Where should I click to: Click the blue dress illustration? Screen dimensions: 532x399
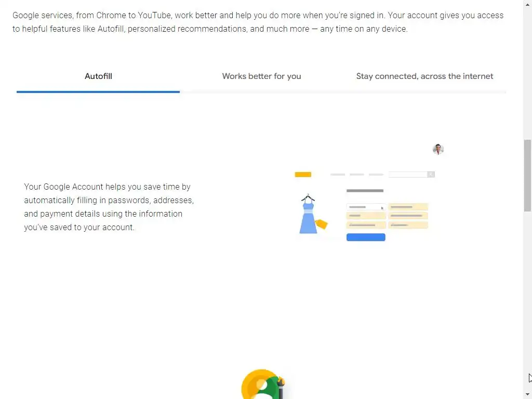[x=308, y=215]
